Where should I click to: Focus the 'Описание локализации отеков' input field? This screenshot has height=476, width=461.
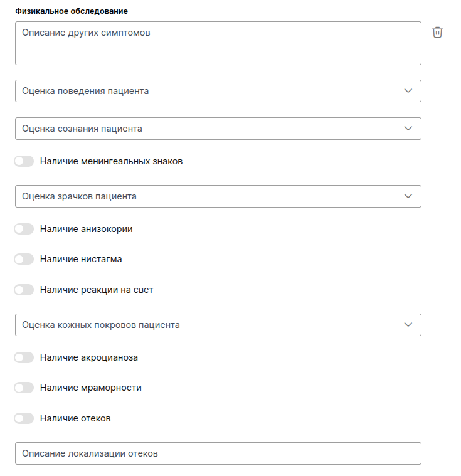pyautogui.click(x=218, y=453)
